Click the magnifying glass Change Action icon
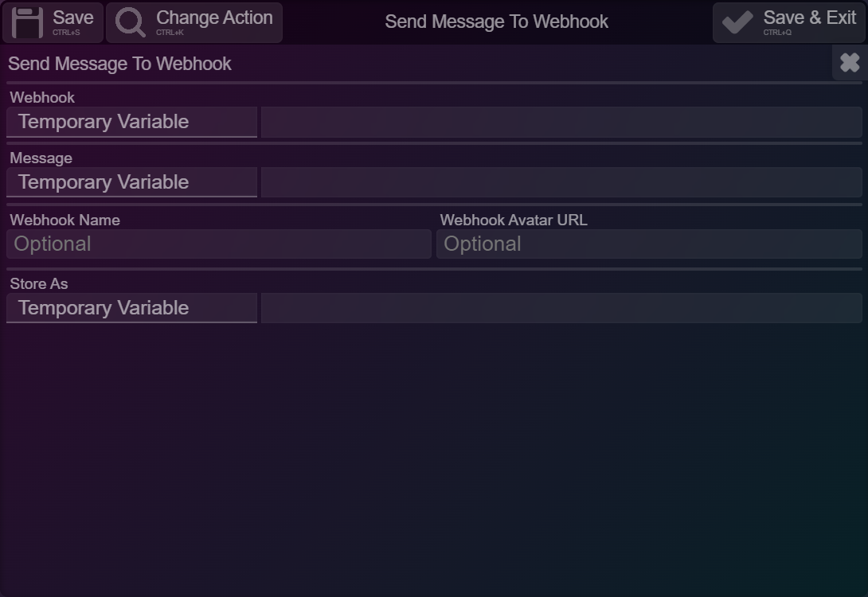This screenshot has width=868, height=597. (x=130, y=22)
